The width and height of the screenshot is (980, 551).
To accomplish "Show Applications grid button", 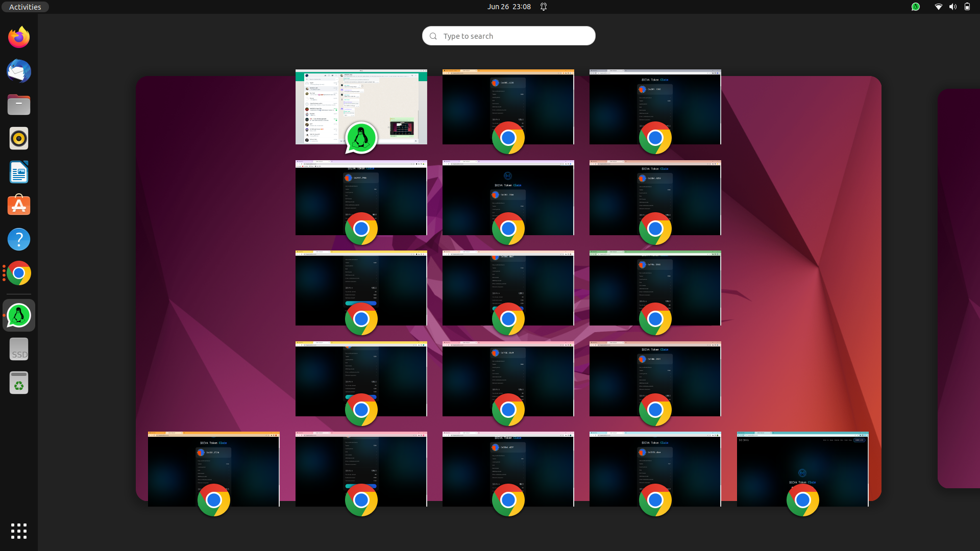I will pos(19,531).
